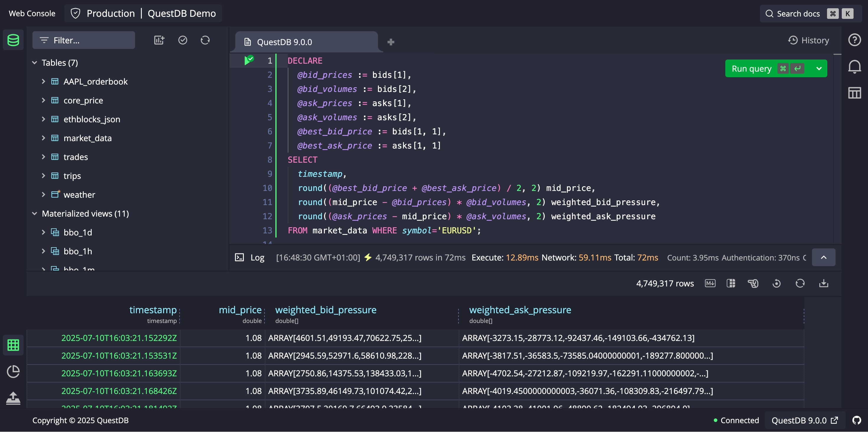Expand the AAPL_orderbook table
Viewport: 868px width, 432px height.
pyautogui.click(x=43, y=82)
